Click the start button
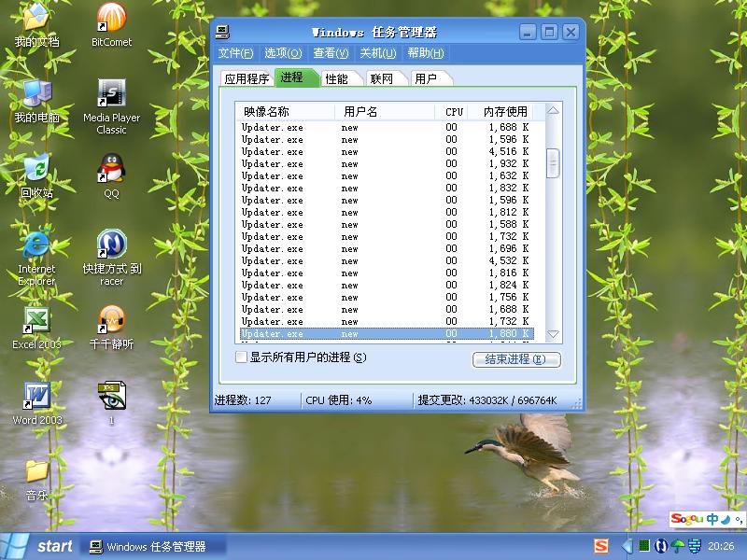Viewport: 747px width, 560px height. pos(38,546)
